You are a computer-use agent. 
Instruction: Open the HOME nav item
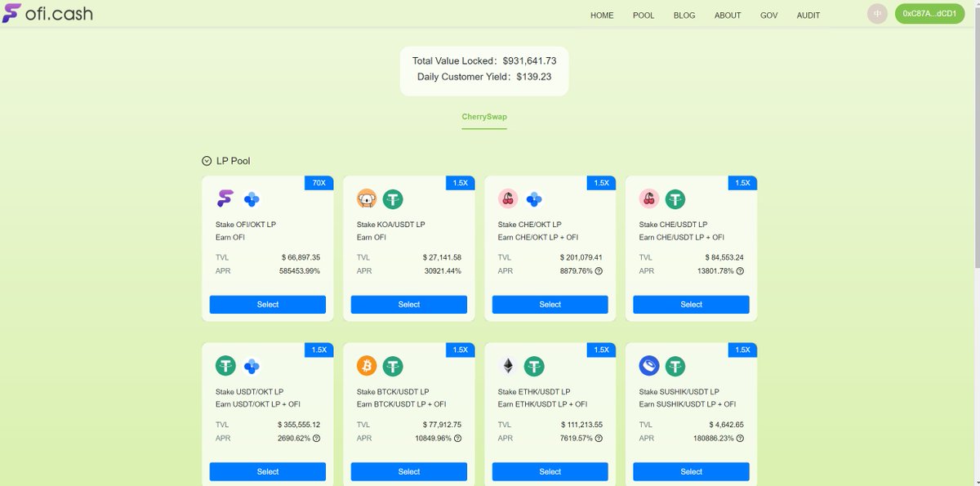(x=602, y=16)
